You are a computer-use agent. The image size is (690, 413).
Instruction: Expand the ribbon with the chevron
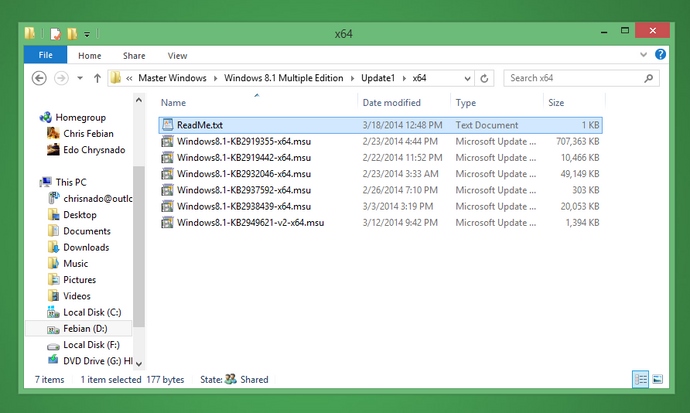[643, 55]
